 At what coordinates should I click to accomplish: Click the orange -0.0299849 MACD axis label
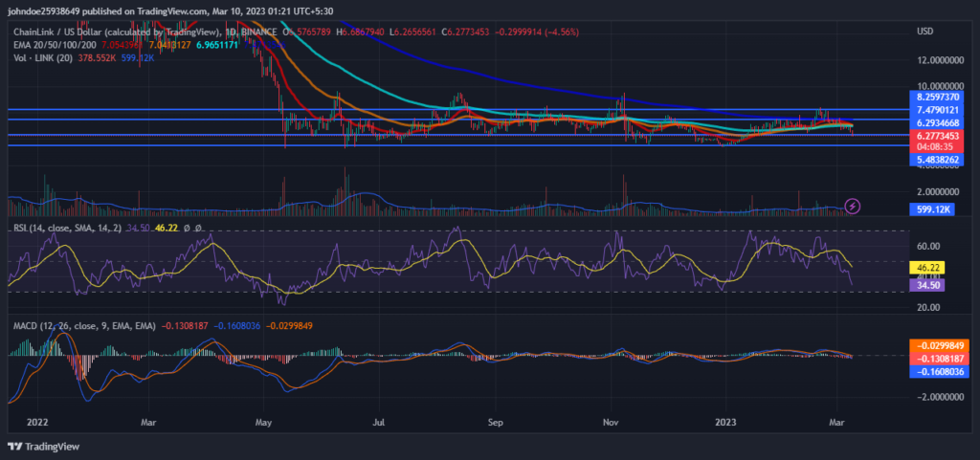pos(938,345)
